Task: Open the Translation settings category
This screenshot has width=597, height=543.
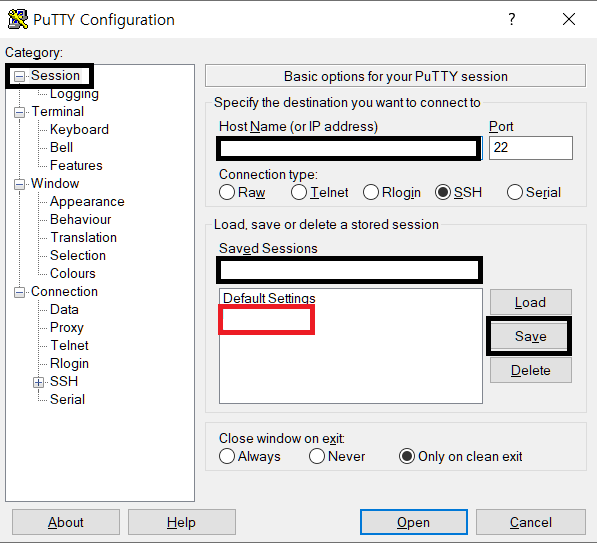Action: click(x=83, y=237)
